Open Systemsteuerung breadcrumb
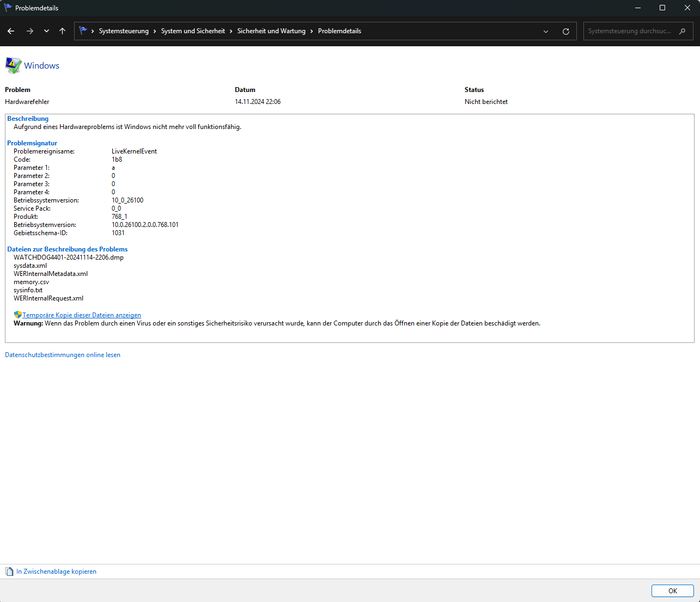 [124, 31]
